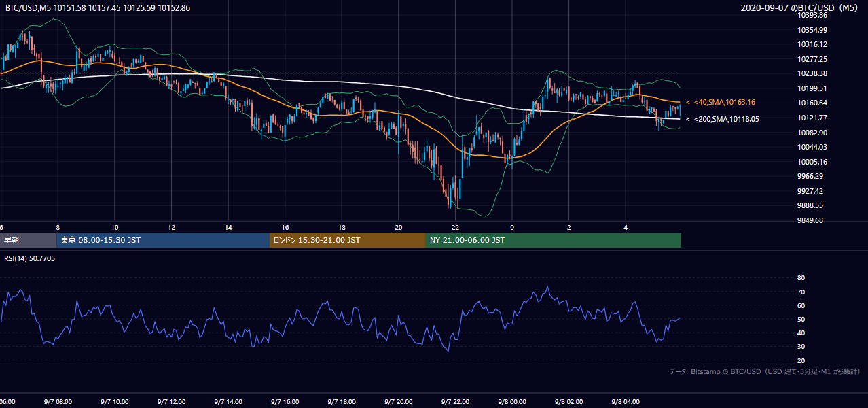Click the 9/7 16:00 time label
Viewport: 868px width, 408px height.
[x=285, y=402]
